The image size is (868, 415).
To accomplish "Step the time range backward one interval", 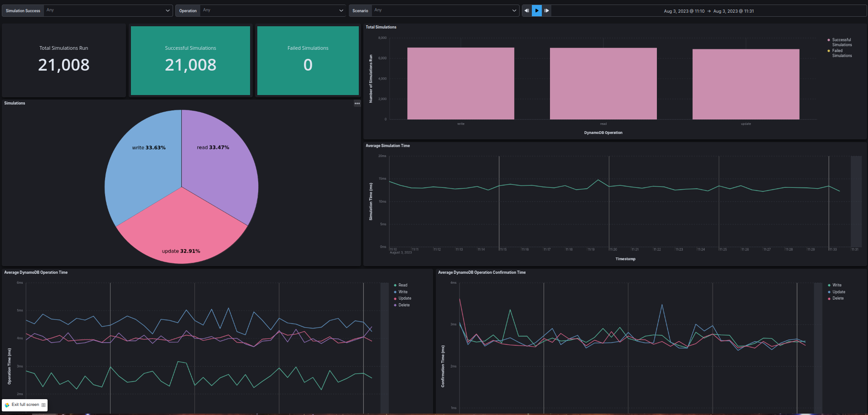I will click(526, 10).
